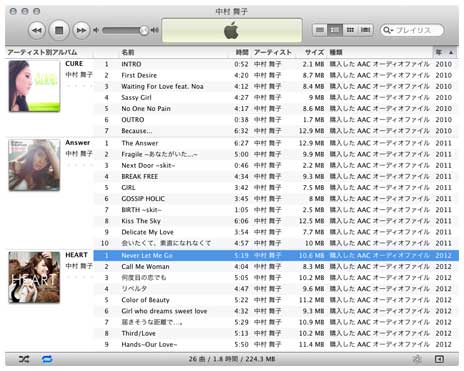Sort by the アーティスト column header
The height and width of the screenshot is (371, 464).
tap(273, 52)
